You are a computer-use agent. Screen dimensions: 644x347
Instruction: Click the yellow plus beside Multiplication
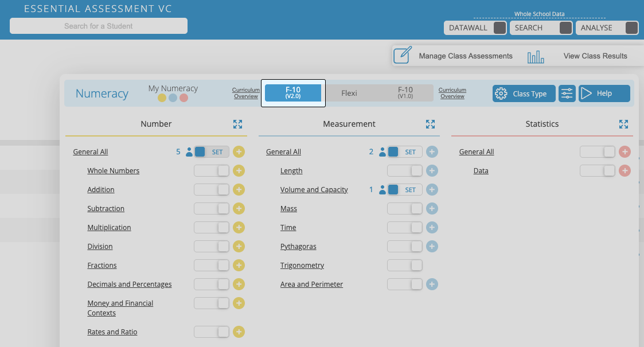pyautogui.click(x=239, y=227)
